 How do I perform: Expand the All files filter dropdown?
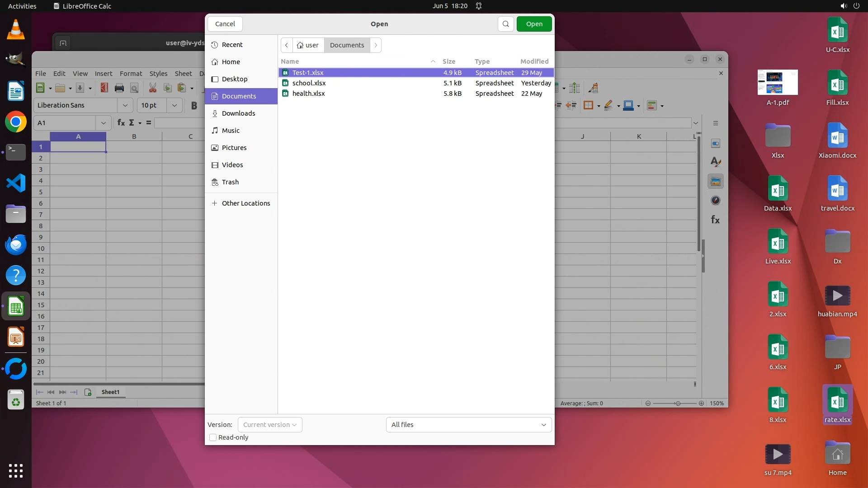(x=468, y=425)
